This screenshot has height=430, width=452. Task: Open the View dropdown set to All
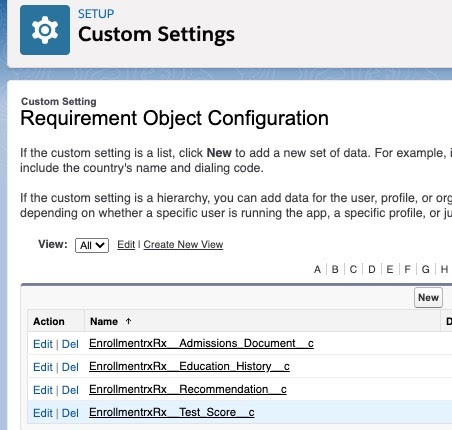(92, 245)
